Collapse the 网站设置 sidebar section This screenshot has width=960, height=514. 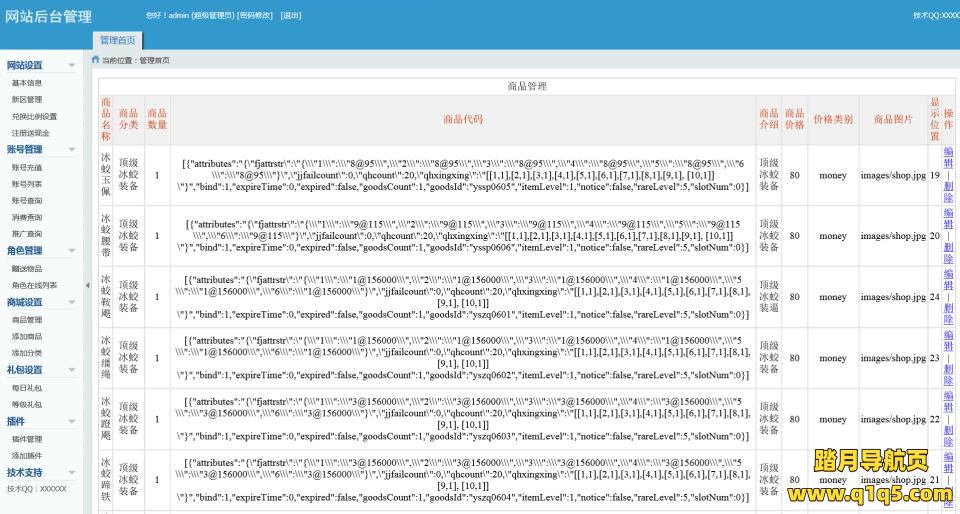point(71,66)
